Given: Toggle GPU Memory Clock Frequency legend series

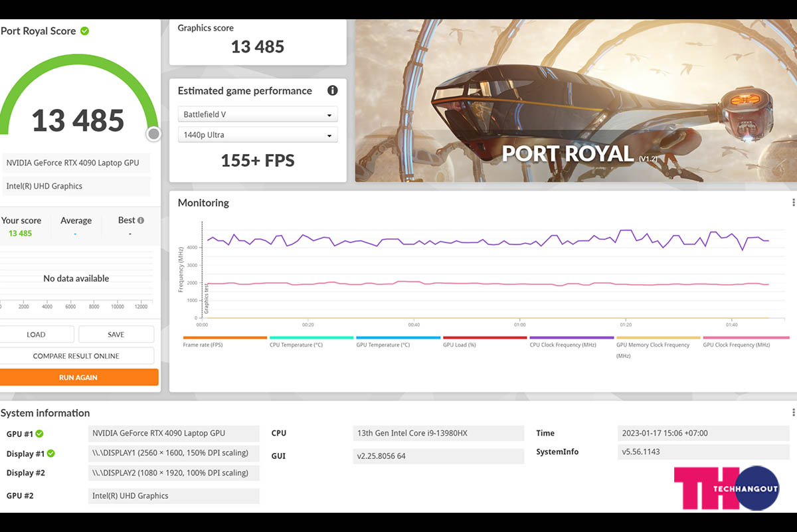Looking at the screenshot, I should 658,347.
